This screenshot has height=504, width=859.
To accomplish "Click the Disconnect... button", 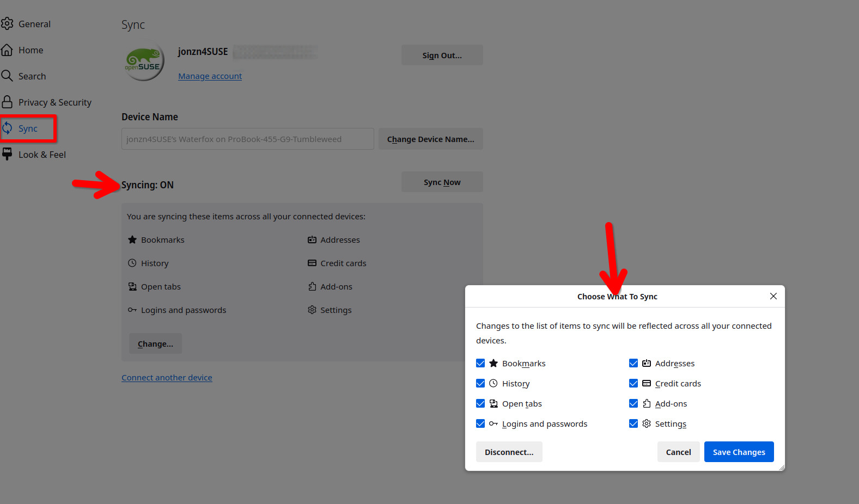I will pos(509,452).
